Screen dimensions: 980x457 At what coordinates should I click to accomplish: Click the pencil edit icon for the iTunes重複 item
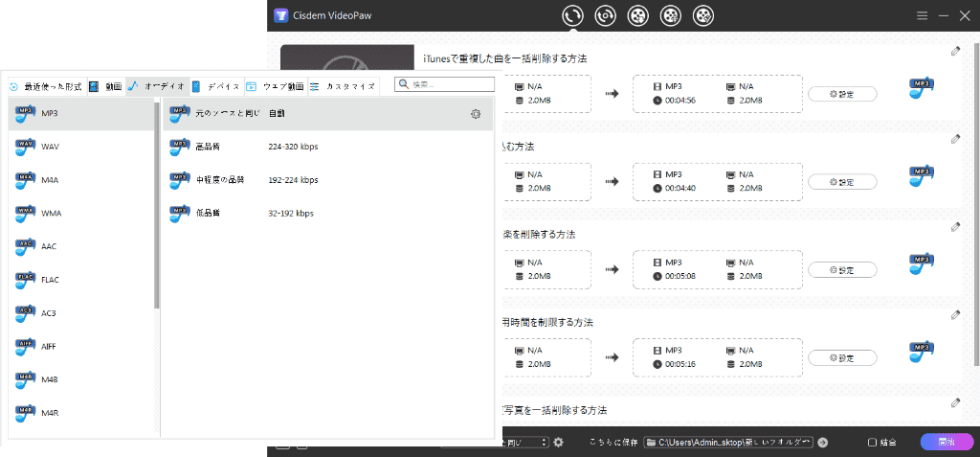tap(955, 52)
